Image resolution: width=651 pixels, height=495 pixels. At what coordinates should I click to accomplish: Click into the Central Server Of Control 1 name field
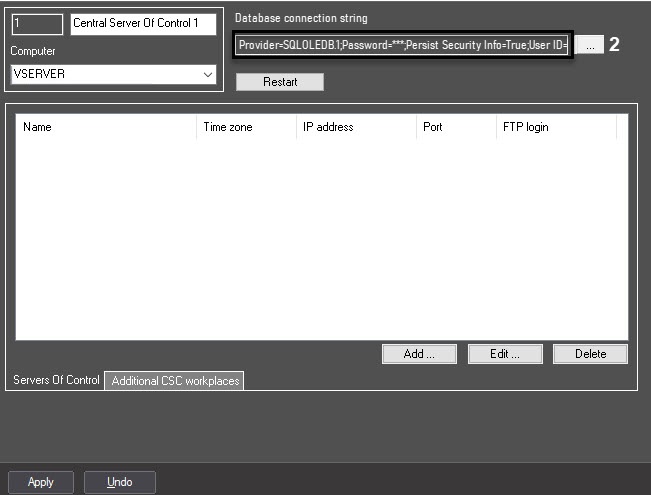coord(143,24)
